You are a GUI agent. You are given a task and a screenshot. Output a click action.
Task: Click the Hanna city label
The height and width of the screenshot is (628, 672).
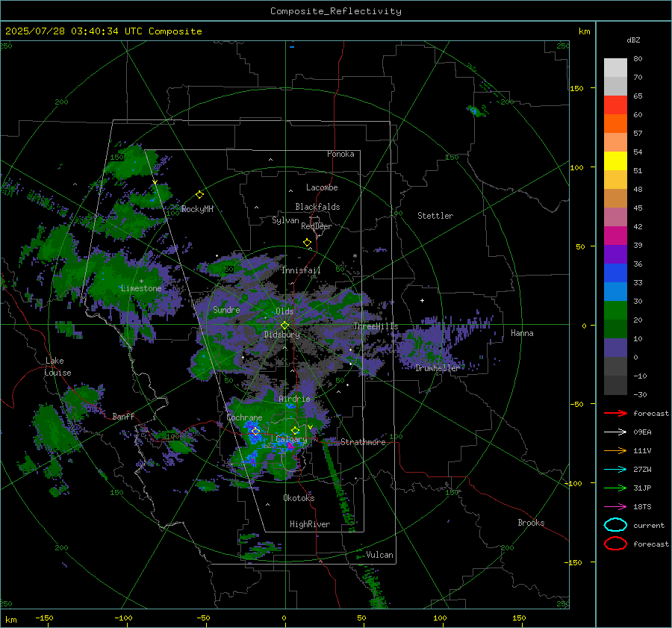522,333
